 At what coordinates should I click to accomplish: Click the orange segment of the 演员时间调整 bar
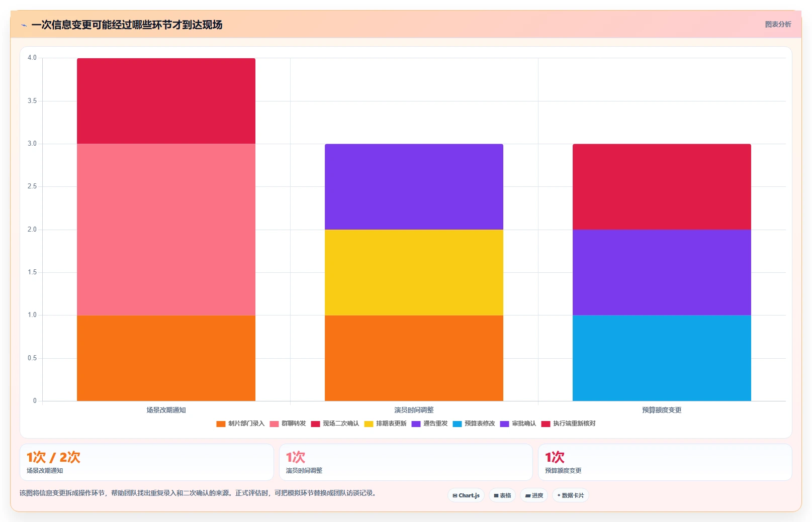click(x=414, y=358)
